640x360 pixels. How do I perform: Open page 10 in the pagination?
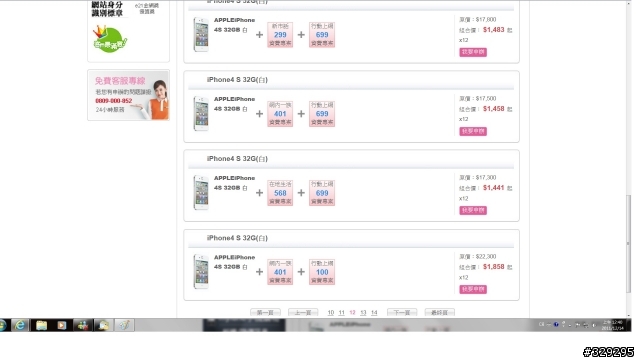pyautogui.click(x=331, y=313)
